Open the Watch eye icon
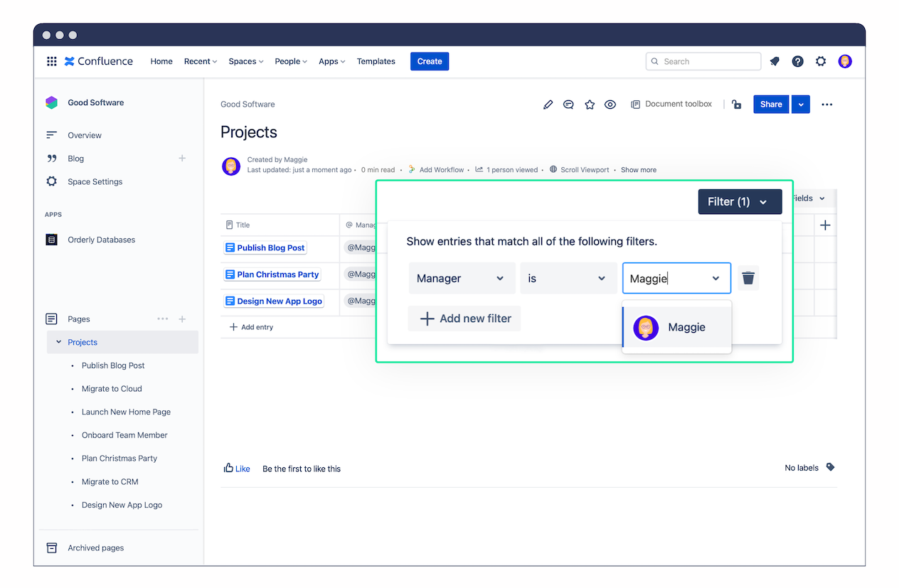This screenshot has width=899, height=588. [610, 104]
